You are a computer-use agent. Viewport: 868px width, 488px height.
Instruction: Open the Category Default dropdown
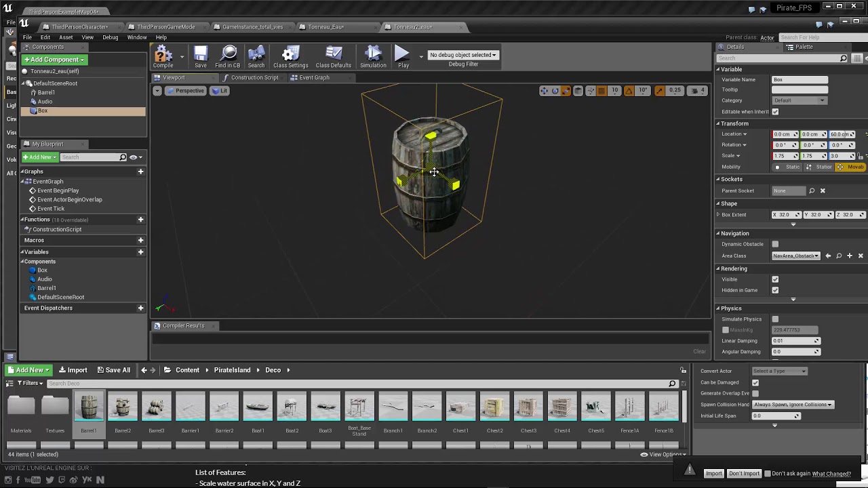tap(800, 101)
